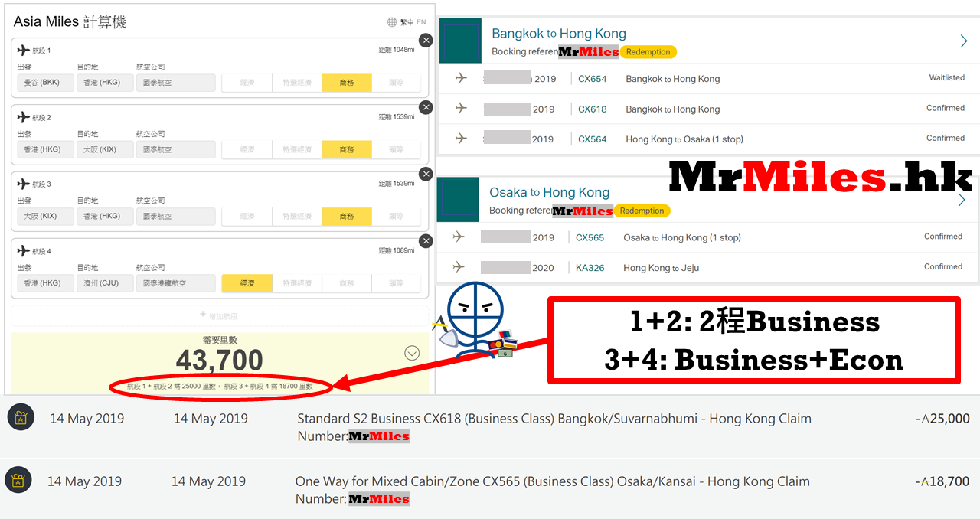This screenshot has width=980, height=519.
Task: Click the 大阪 (KIX) departure field in 航段 3
Action: coord(45,216)
